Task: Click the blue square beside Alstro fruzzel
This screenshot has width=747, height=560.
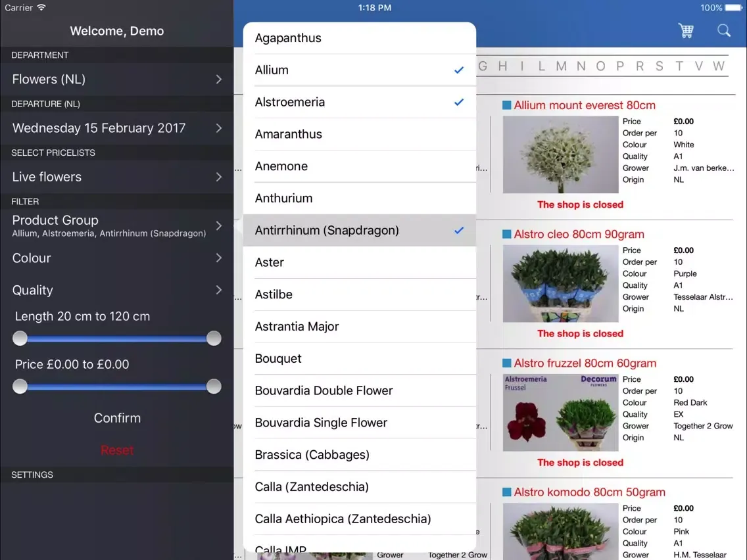Action: pyautogui.click(x=507, y=363)
